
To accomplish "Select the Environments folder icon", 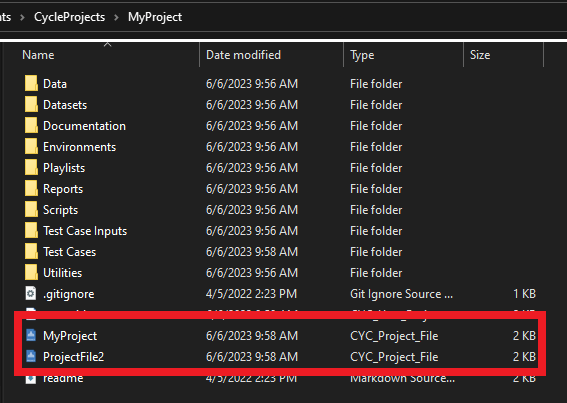I will (x=31, y=147).
